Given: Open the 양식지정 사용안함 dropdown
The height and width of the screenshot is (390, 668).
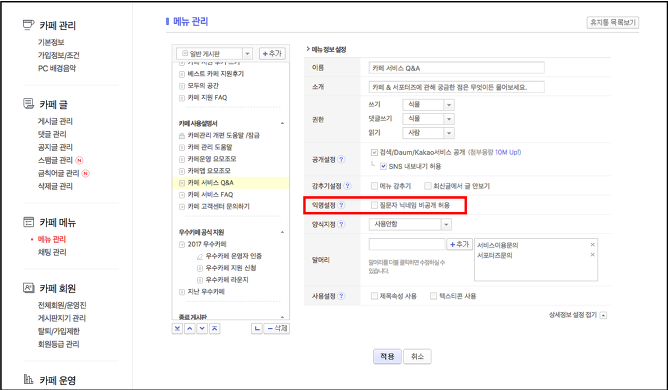Looking at the screenshot, I should point(410,224).
